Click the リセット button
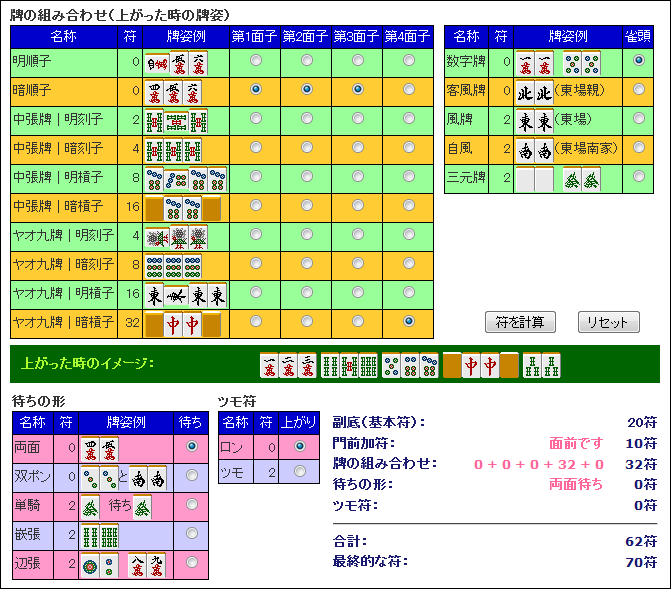671x589 pixels. click(x=609, y=322)
